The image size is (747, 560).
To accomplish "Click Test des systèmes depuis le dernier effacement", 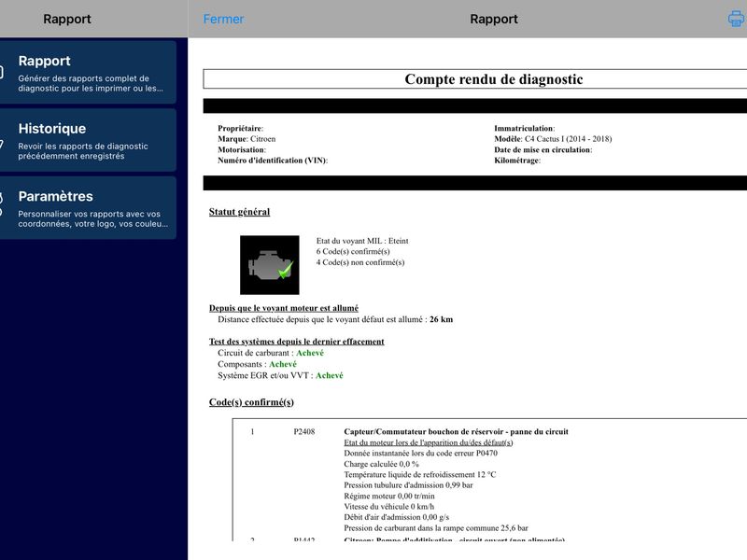I will click(x=296, y=342).
